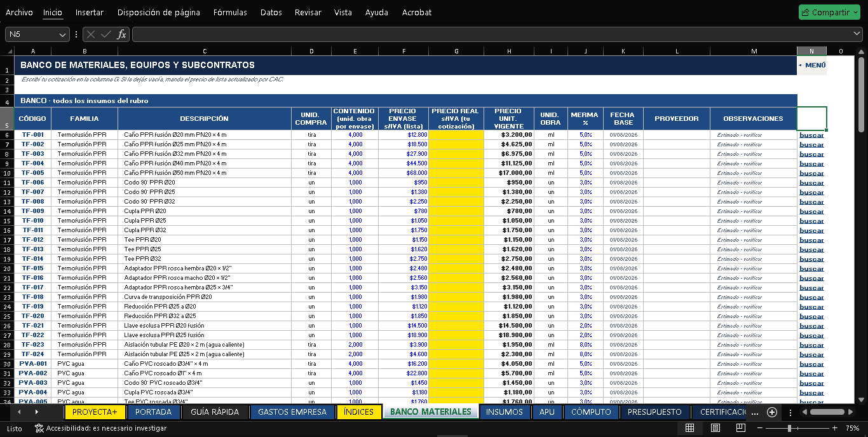Switch to the PRESUPUESTO sheet tab
Image resolution: width=868 pixels, height=437 pixels.
pos(654,412)
